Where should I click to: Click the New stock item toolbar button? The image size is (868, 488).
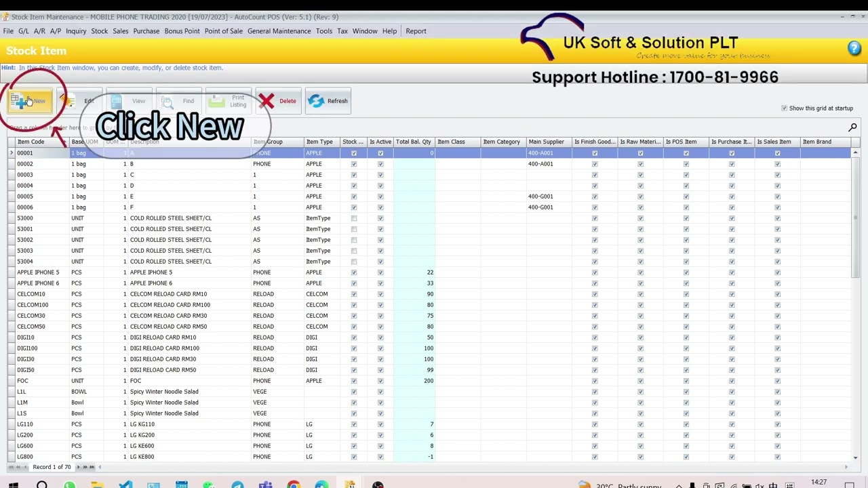click(29, 101)
